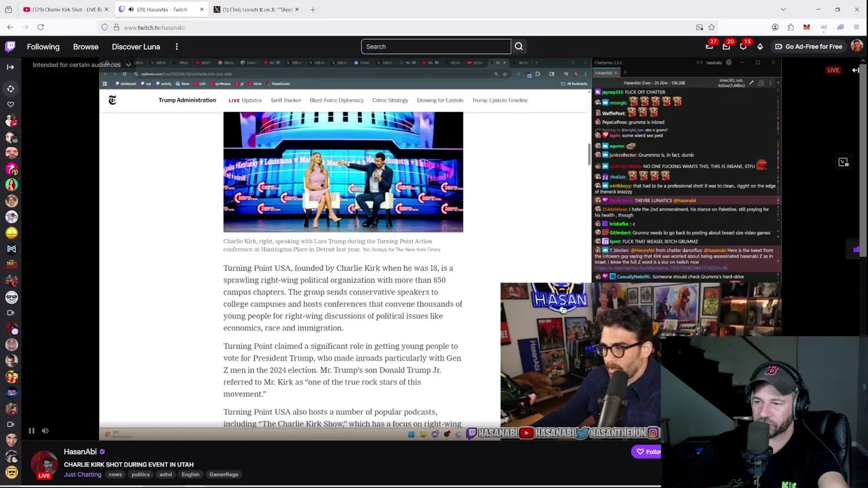Click browser back arrow
Image resolution: width=868 pixels, height=488 pixels.
pyautogui.click(x=10, y=27)
